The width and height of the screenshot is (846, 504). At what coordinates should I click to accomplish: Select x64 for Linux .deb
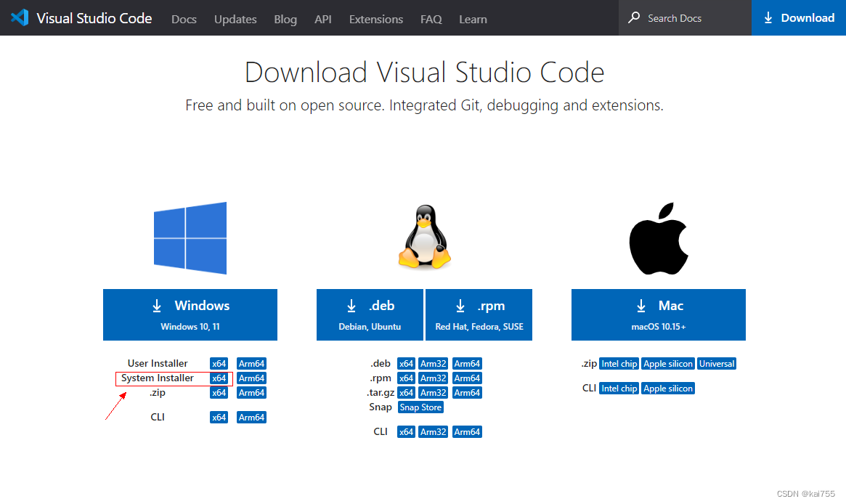point(406,364)
